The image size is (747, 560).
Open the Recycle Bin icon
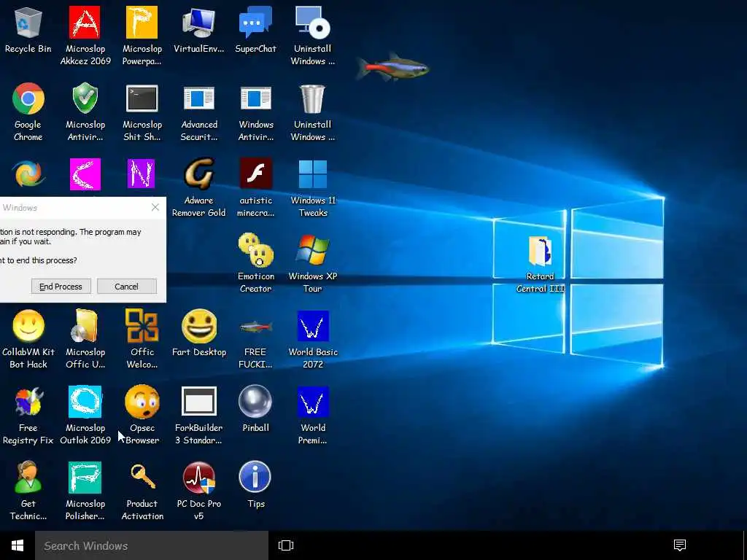click(28, 23)
